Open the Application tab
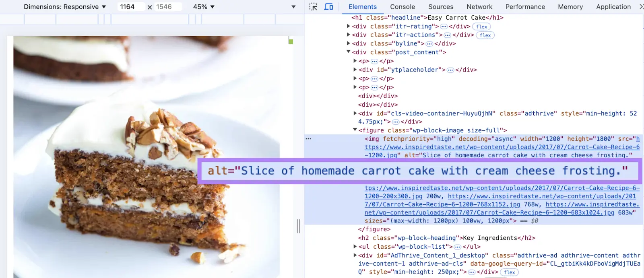 [613, 7]
